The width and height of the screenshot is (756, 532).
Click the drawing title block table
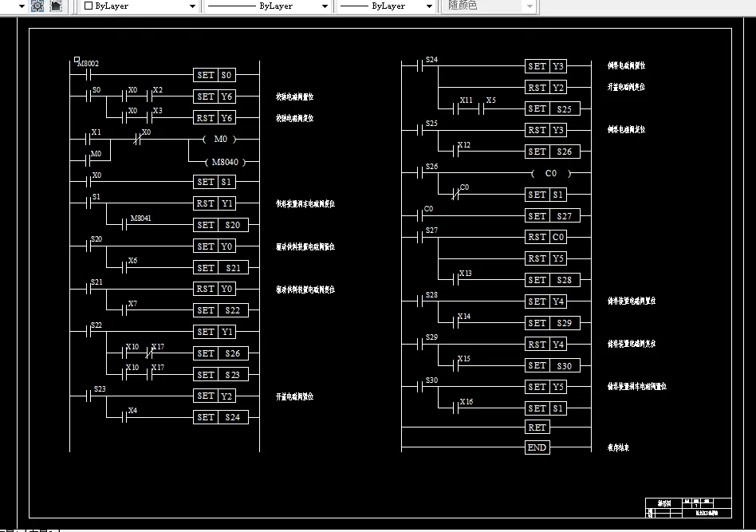(688, 508)
